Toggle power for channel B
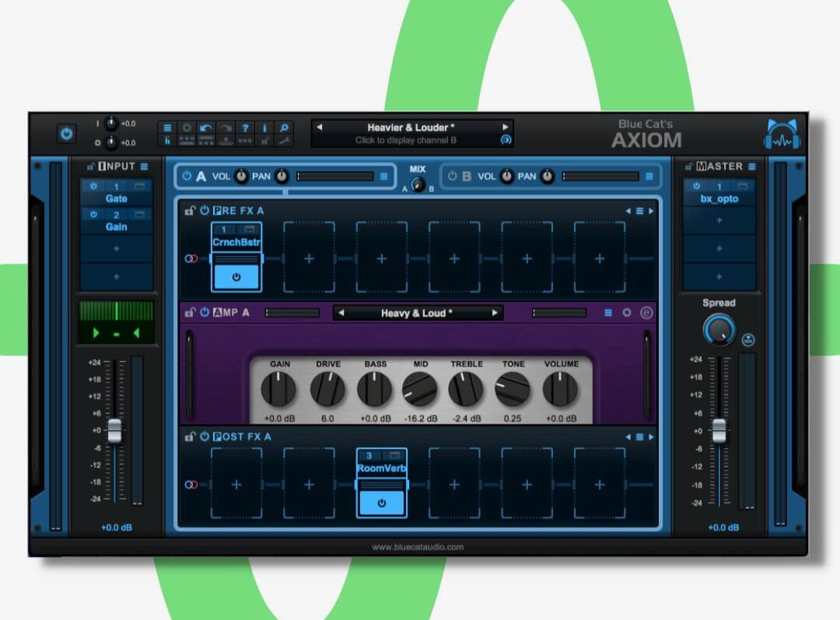The height and width of the screenshot is (620, 840). pos(451,177)
